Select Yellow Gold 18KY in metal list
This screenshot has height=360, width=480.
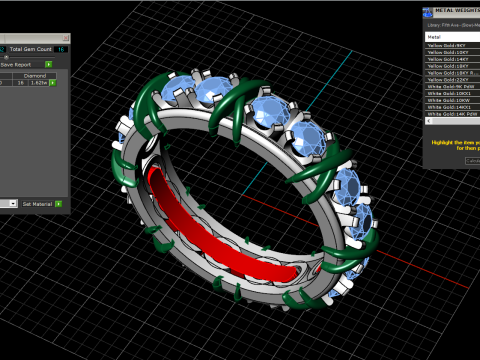452,66
